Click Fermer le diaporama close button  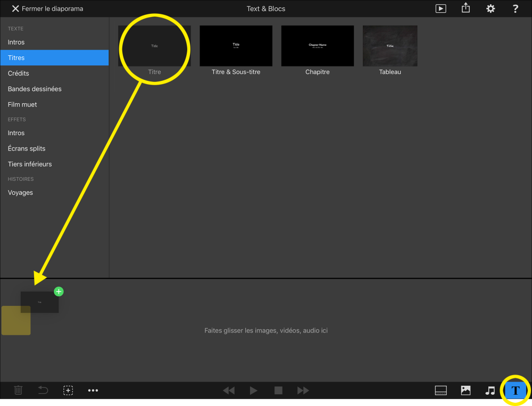[47, 9]
